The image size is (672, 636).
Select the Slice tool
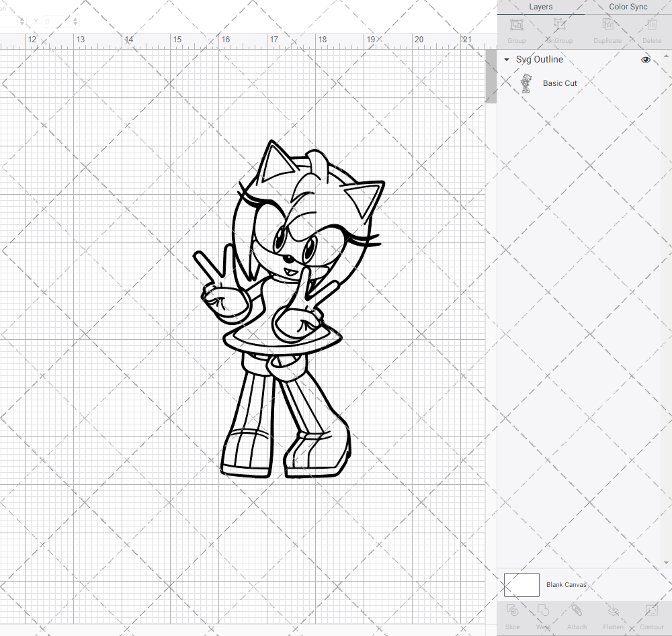tap(512, 615)
